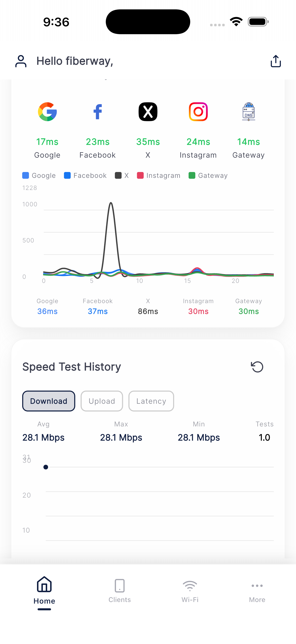Click the Instagram red legend swatch
Viewport: 296px width, 644px height.
coord(140,176)
